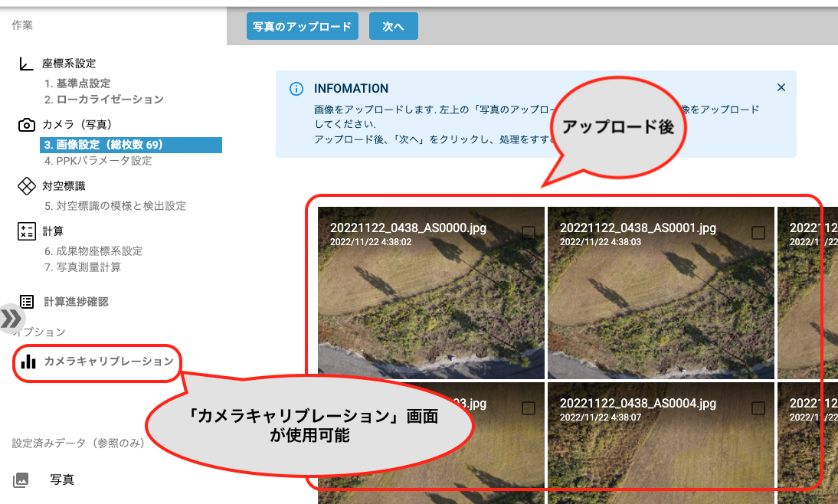The image size is (838, 504).
Task: Select the 計算 section heading
Action: tap(53, 231)
